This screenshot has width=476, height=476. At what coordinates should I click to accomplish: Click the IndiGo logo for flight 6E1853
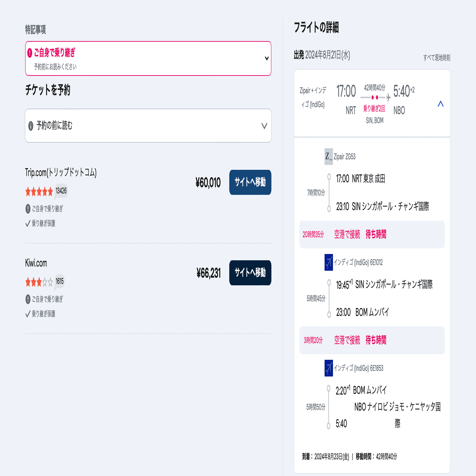pos(328,368)
